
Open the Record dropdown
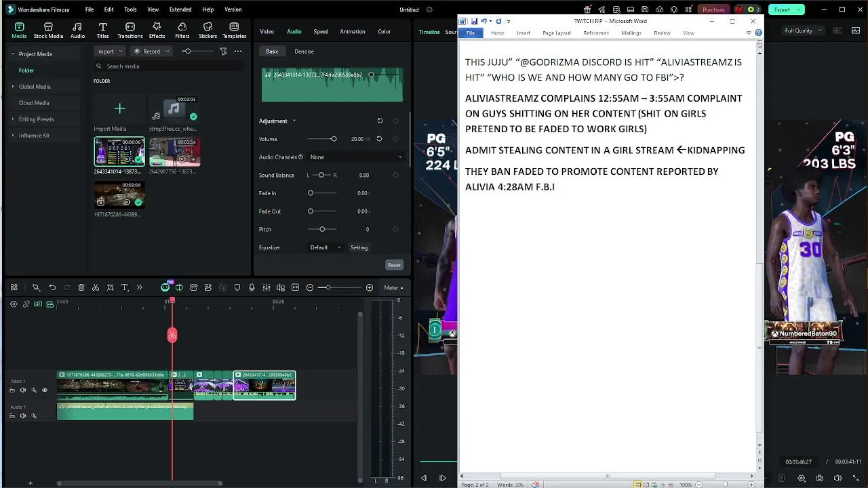point(151,52)
